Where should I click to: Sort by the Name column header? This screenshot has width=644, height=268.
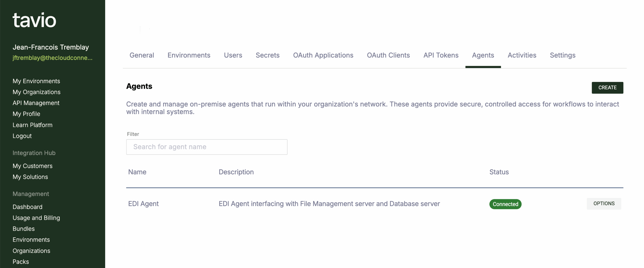pyautogui.click(x=137, y=172)
